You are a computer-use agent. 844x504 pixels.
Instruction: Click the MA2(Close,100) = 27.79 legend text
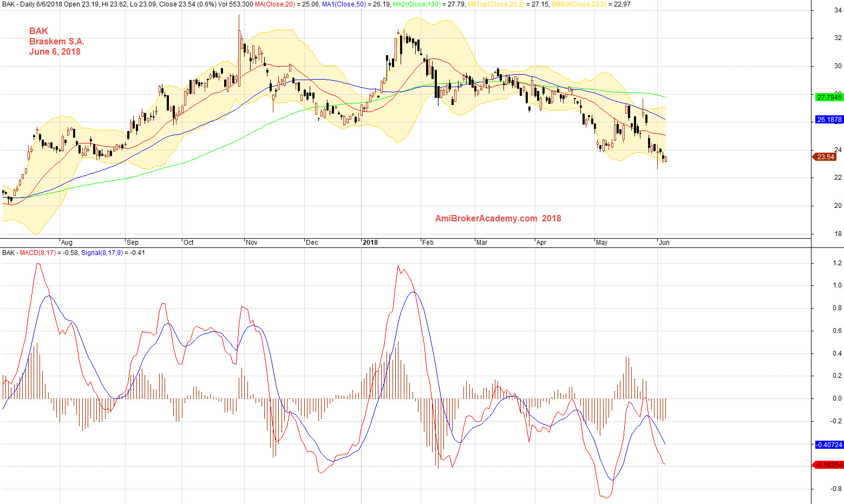click(429, 4)
